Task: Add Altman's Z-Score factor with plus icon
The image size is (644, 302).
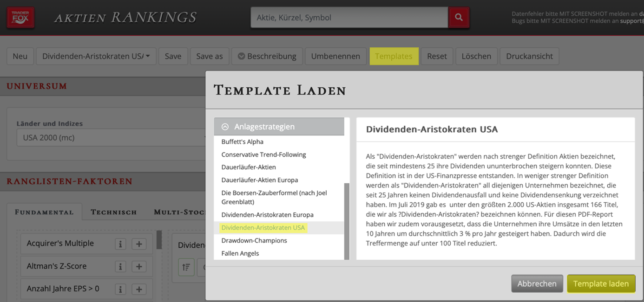Action: [x=139, y=266]
